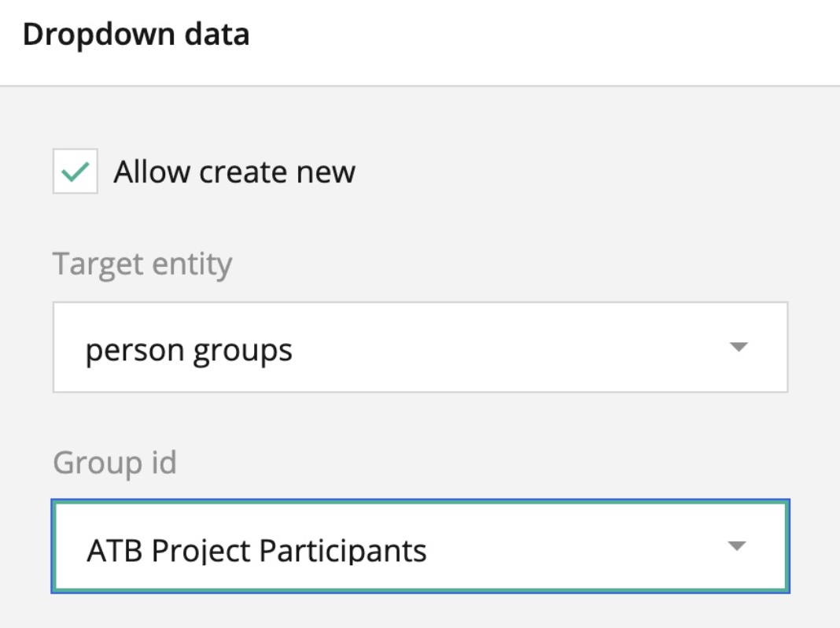Click the Target entity dropdown arrow
Screen dimensions: 840x628
pos(737,347)
